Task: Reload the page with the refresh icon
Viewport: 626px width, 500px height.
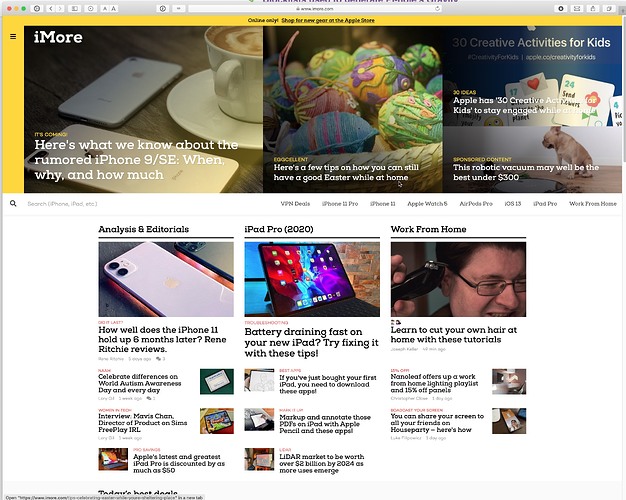Action: 438,8
